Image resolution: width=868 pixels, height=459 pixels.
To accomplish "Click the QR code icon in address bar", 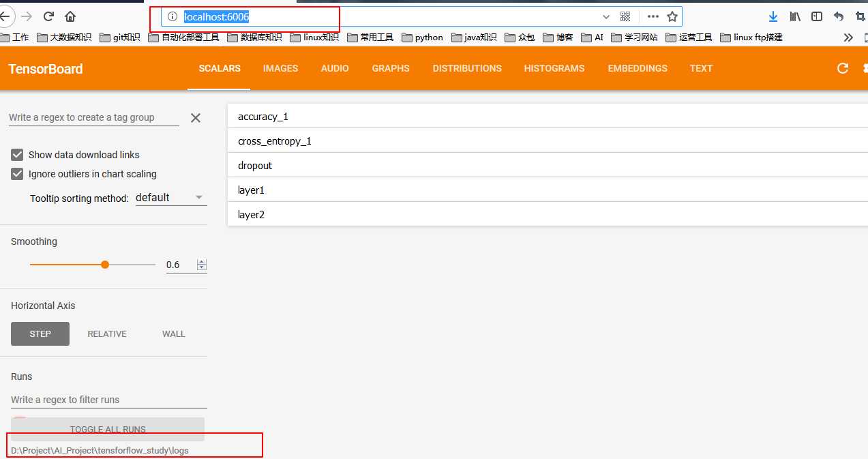I will pyautogui.click(x=625, y=16).
